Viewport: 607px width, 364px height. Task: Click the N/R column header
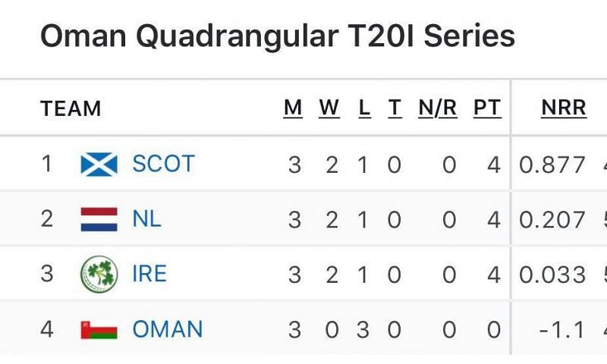pos(438,108)
